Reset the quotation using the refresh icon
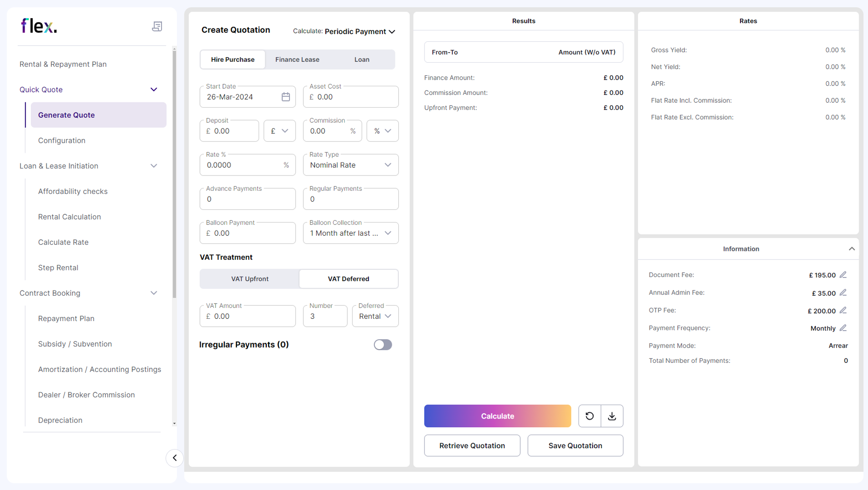 click(x=589, y=416)
